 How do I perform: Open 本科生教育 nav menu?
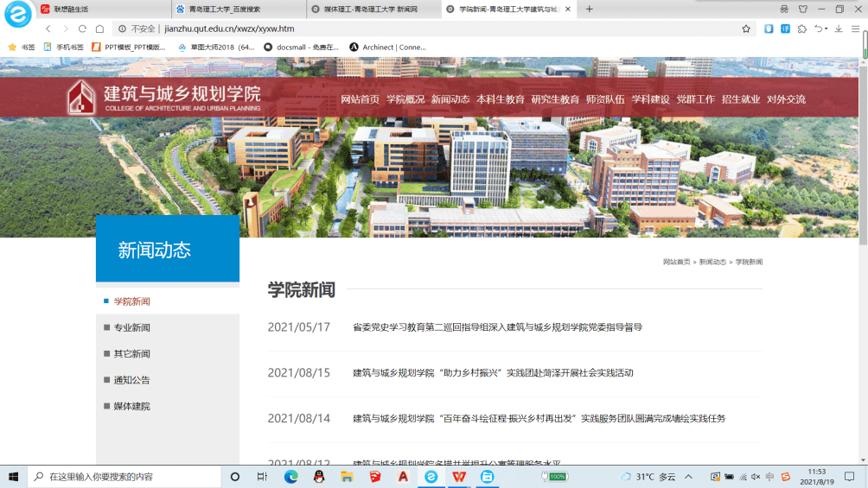tap(501, 99)
